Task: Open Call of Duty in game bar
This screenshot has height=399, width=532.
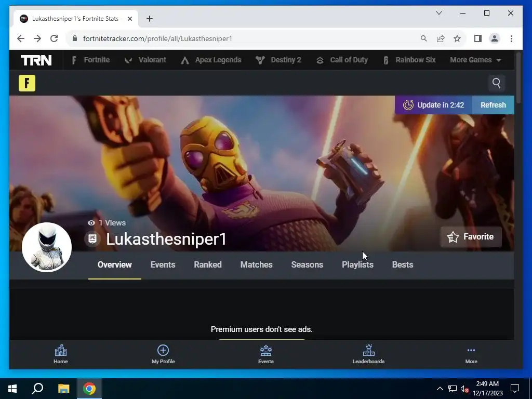Action: point(342,60)
